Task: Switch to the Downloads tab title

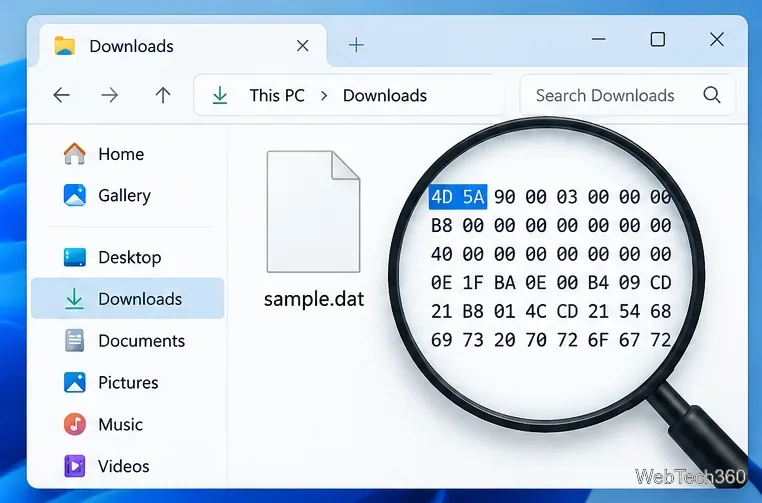Action: pos(131,46)
